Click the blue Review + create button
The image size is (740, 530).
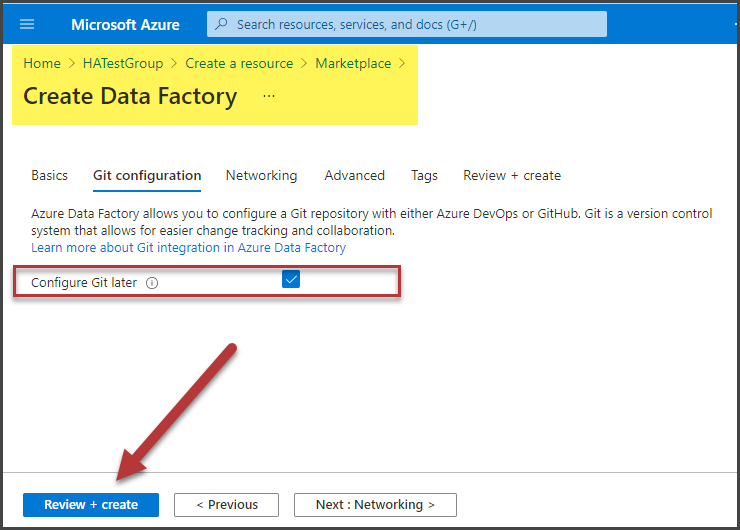point(91,505)
